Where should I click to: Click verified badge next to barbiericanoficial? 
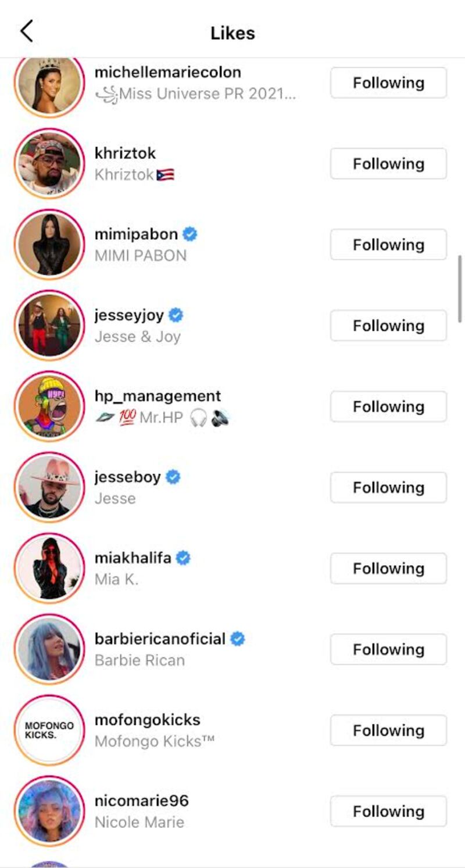coord(237,639)
